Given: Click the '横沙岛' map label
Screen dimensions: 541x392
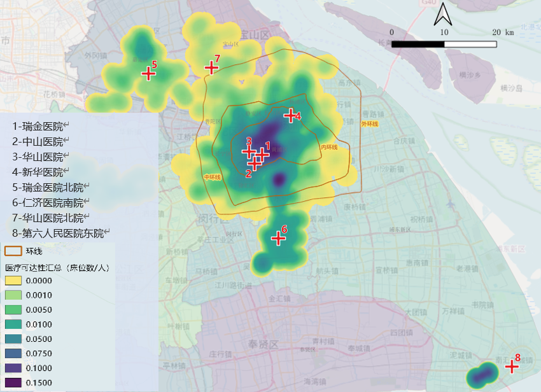Looking at the screenshot, I should point(511,88).
